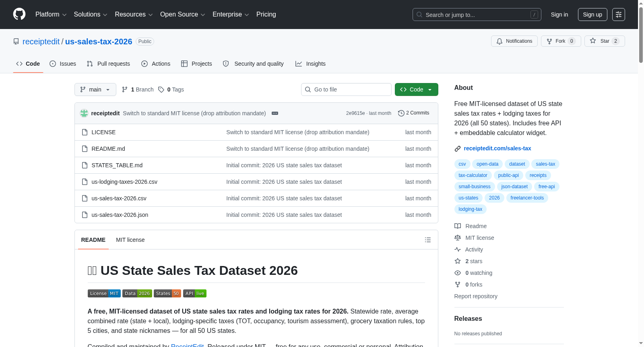Image resolution: width=644 pixels, height=347 pixels.
Task: Click the fork icon in the Fork button
Action: tap(549, 41)
